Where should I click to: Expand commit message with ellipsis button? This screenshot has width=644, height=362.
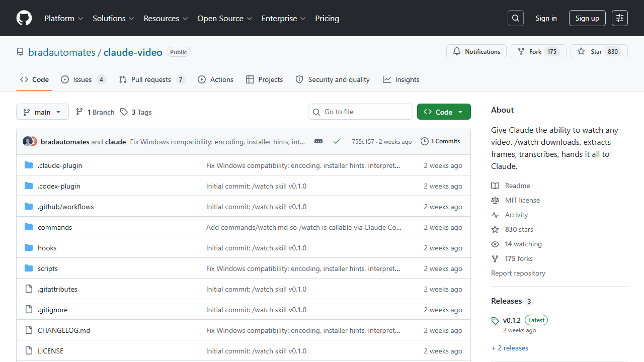tap(318, 142)
